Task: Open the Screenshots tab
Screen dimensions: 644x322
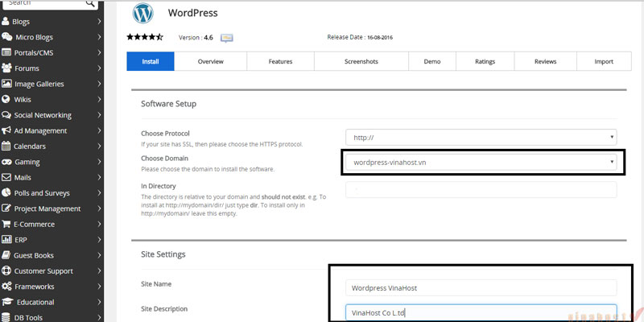Action: click(x=361, y=61)
